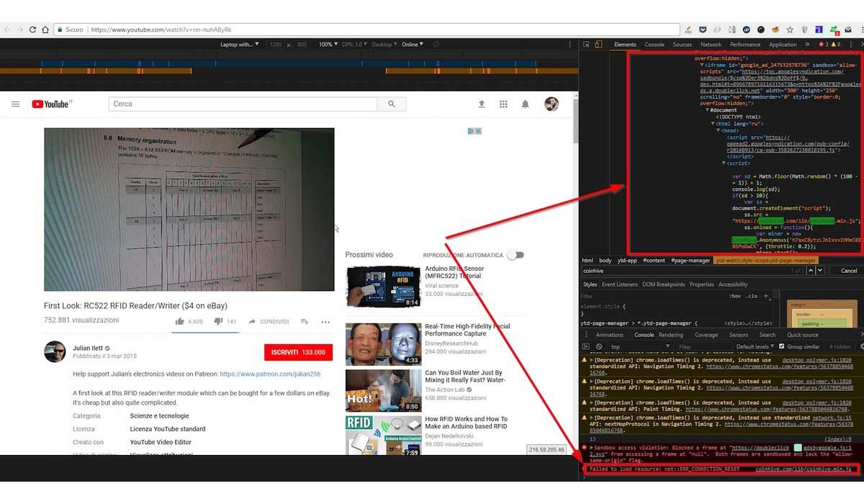
Task: Toggle Group similar checkbox in console
Action: click(x=781, y=347)
